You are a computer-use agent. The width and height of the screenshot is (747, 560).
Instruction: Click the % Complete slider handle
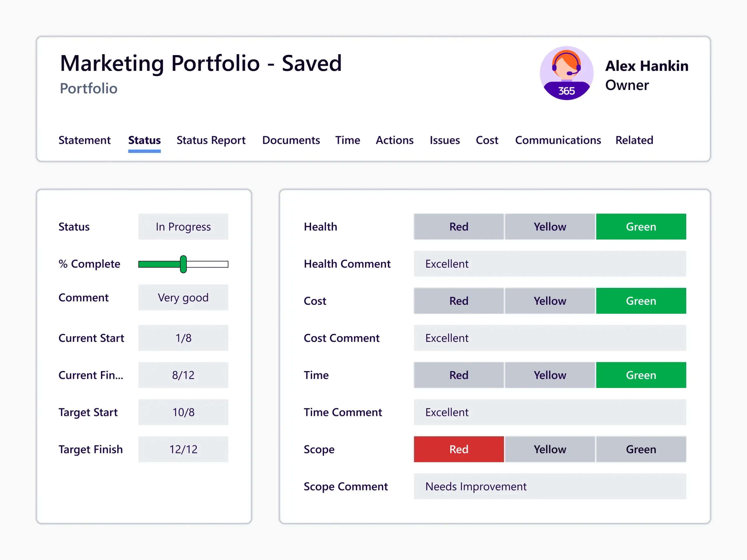click(x=183, y=264)
